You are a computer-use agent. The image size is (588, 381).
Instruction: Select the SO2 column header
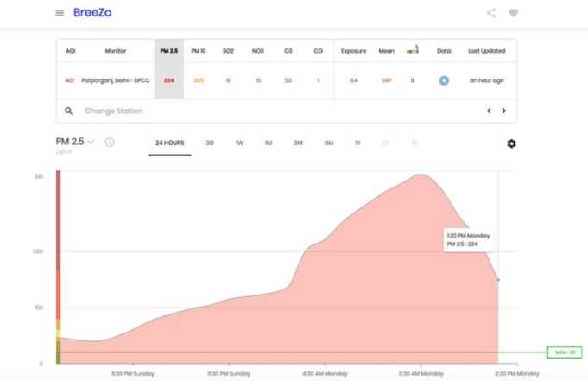click(x=228, y=51)
